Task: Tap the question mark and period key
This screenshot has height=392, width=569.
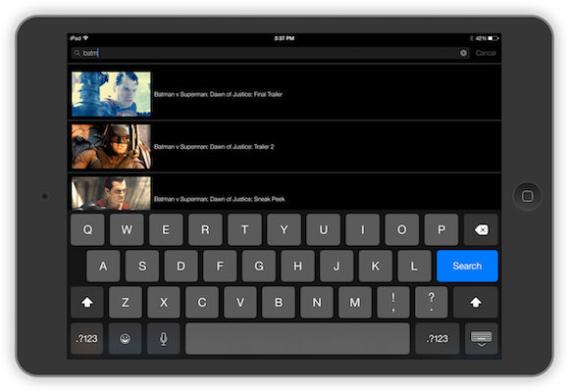Action: [432, 302]
